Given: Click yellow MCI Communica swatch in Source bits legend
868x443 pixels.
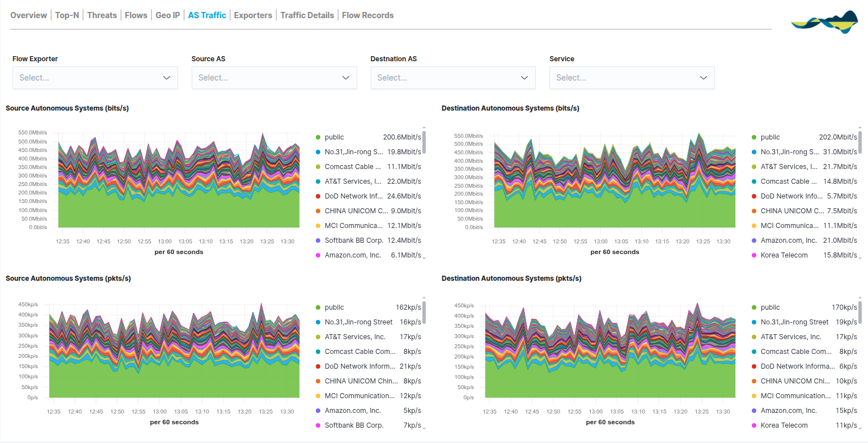Looking at the screenshot, I should click(x=318, y=226).
